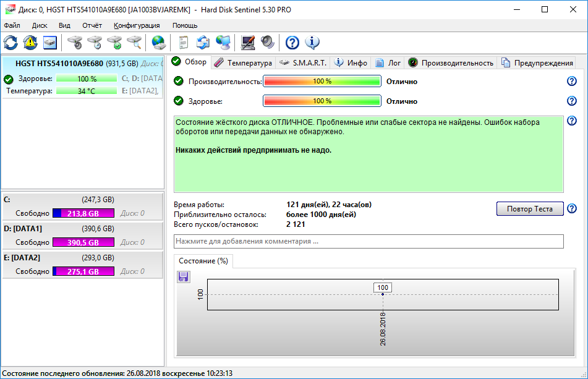This screenshot has width=588, height=379.
Task: Switch to the S.M.A.R.T. tab
Action: (x=303, y=63)
